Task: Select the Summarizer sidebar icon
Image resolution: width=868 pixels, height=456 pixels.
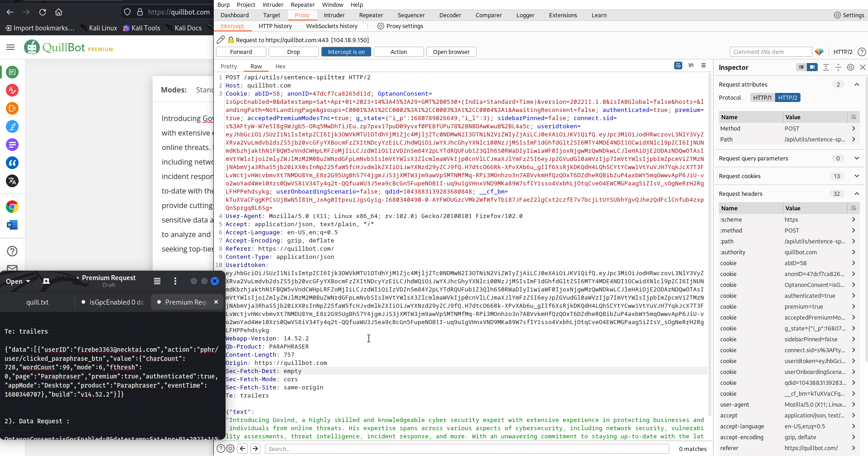Action: click(12, 145)
